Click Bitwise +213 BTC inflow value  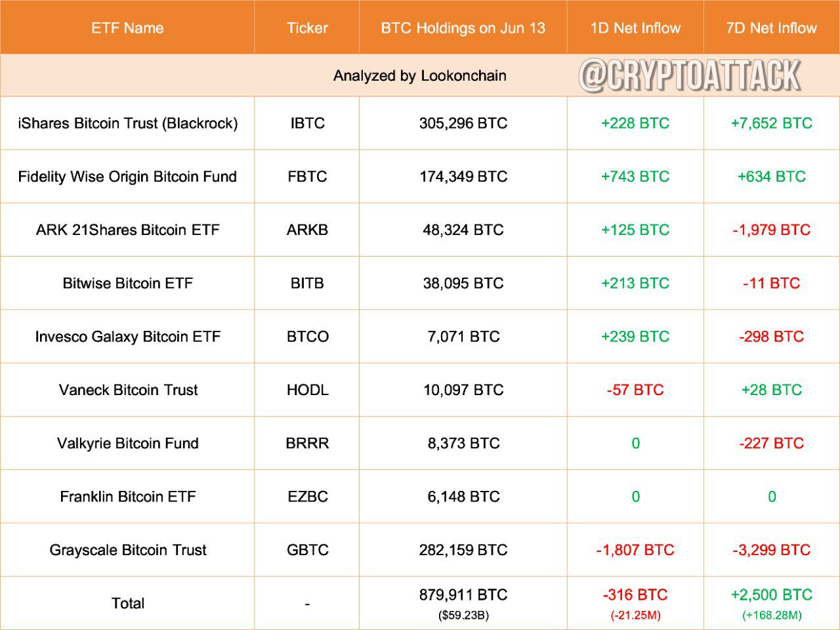635,283
